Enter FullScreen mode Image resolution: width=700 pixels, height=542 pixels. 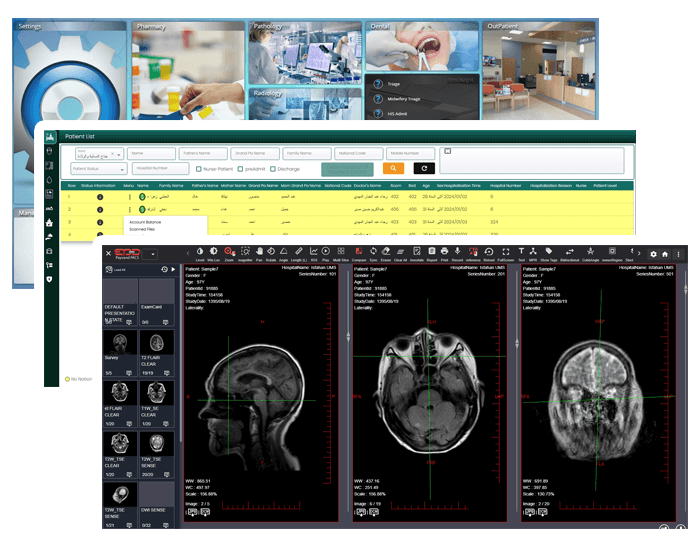pyautogui.click(x=506, y=253)
